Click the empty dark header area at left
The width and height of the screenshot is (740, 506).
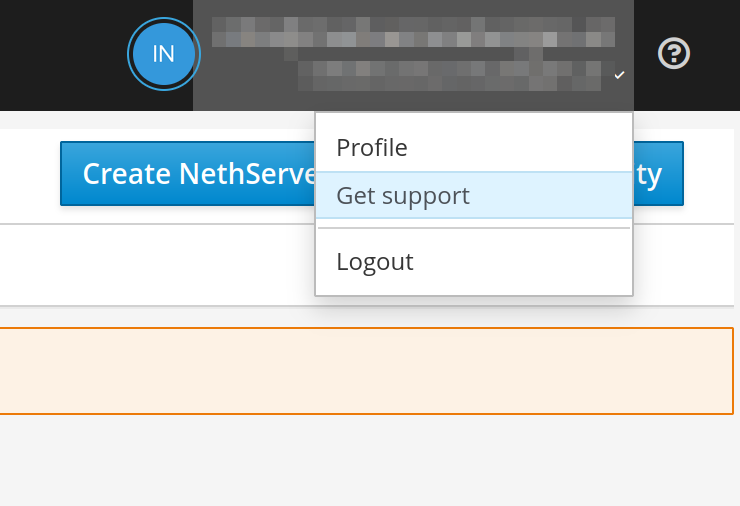(60, 55)
